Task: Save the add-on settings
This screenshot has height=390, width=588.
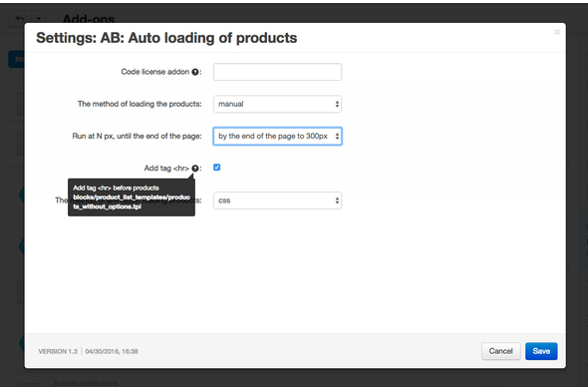Action: tap(541, 351)
